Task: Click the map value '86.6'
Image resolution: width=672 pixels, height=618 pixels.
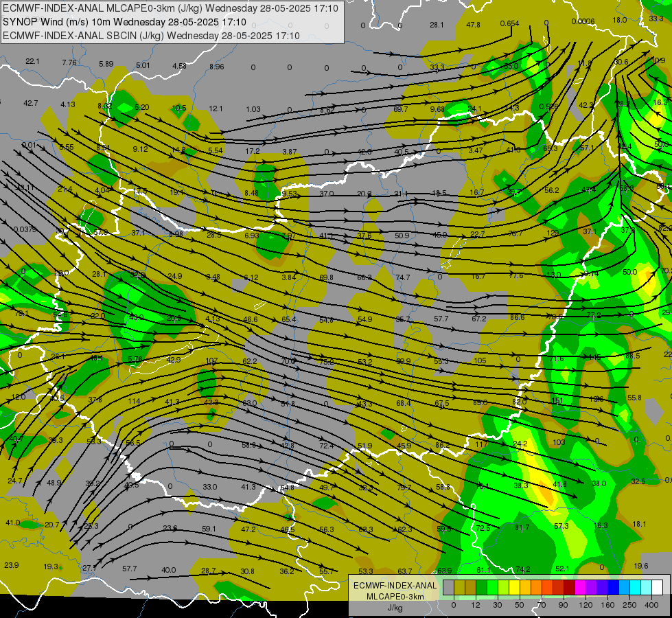Action: click(x=518, y=317)
